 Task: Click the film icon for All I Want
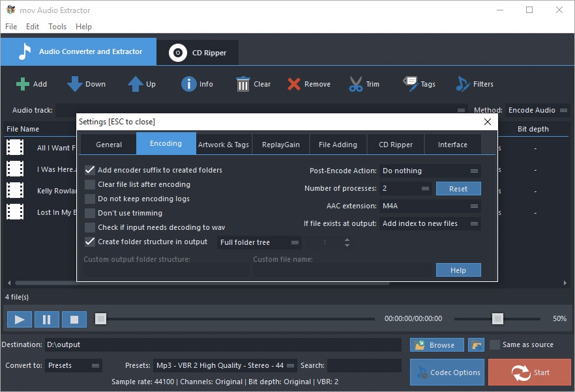click(15, 148)
